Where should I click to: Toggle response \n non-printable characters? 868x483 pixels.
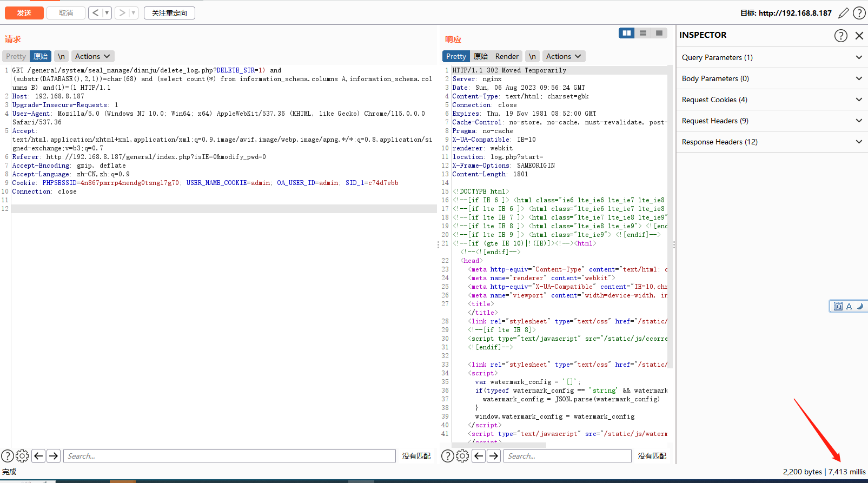click(532, 56)
